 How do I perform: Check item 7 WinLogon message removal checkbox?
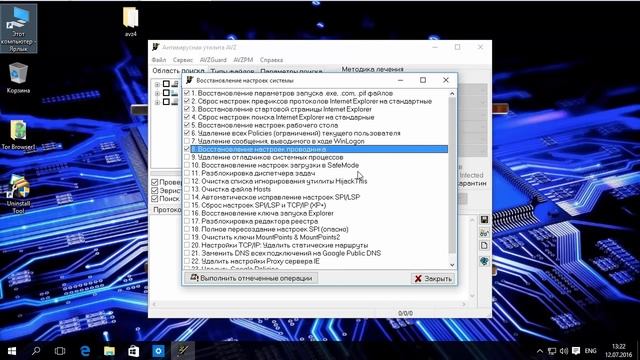coord(187,141)
